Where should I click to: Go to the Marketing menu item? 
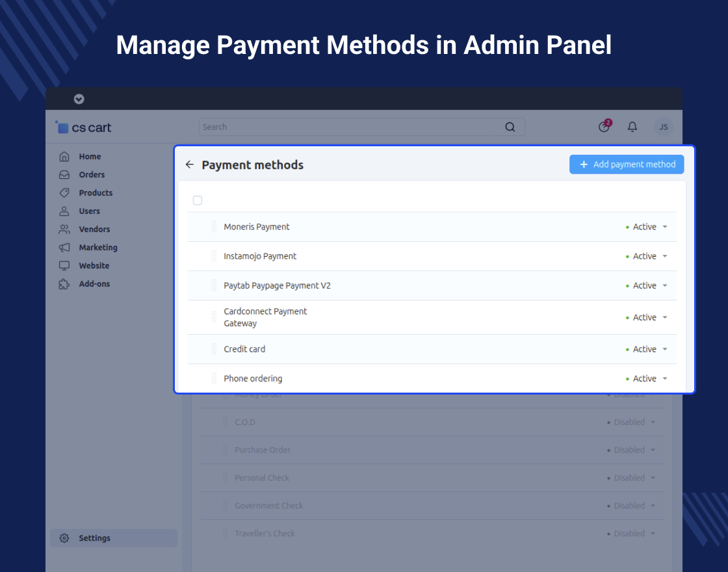[x=98, y=248]
